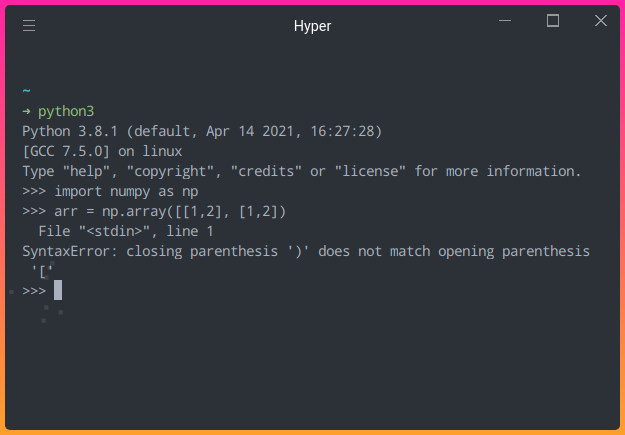Close the Hyper window
625x435 pixels.
pos(601,21)
